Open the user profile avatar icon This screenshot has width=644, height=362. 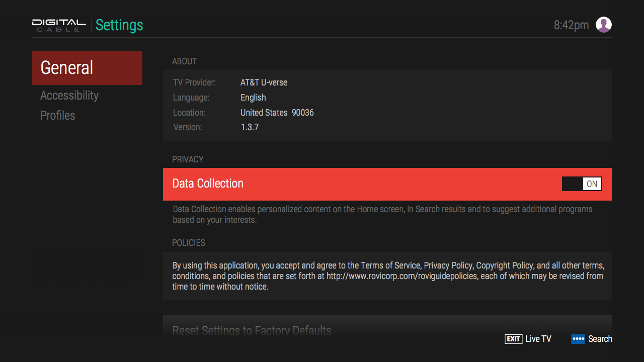[603, 24]
